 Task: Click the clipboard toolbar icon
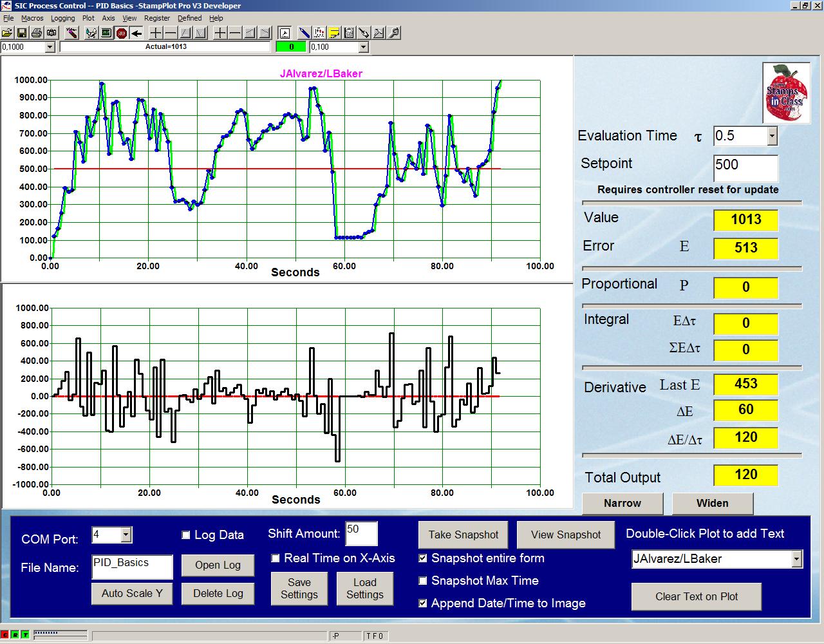(349, 33)
